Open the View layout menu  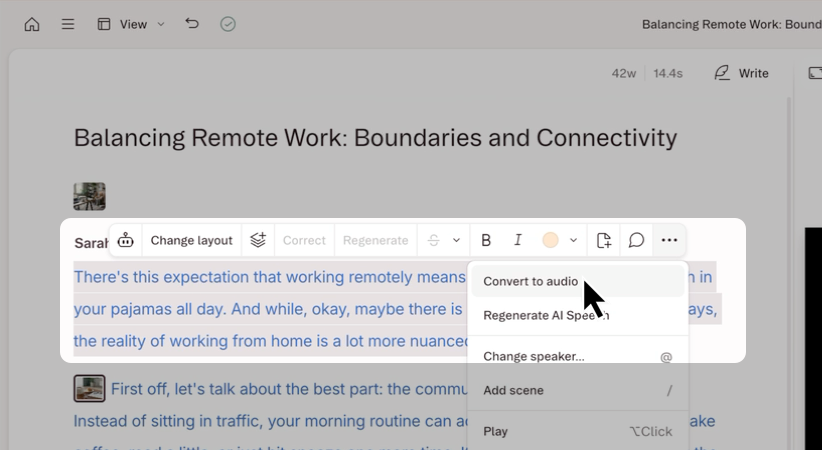[x=131, y=24]
